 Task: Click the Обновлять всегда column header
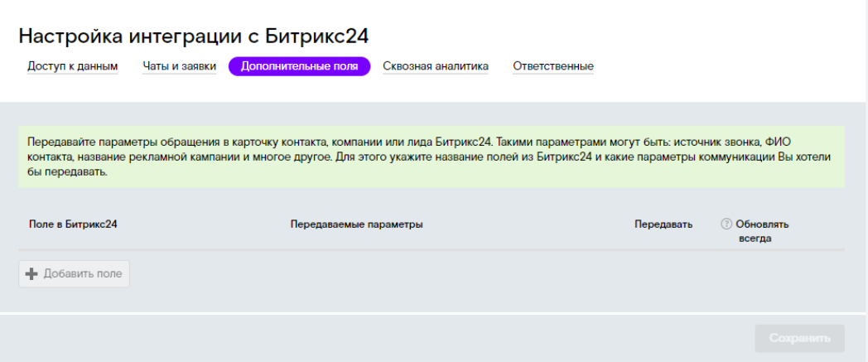[x=762, y=231]
